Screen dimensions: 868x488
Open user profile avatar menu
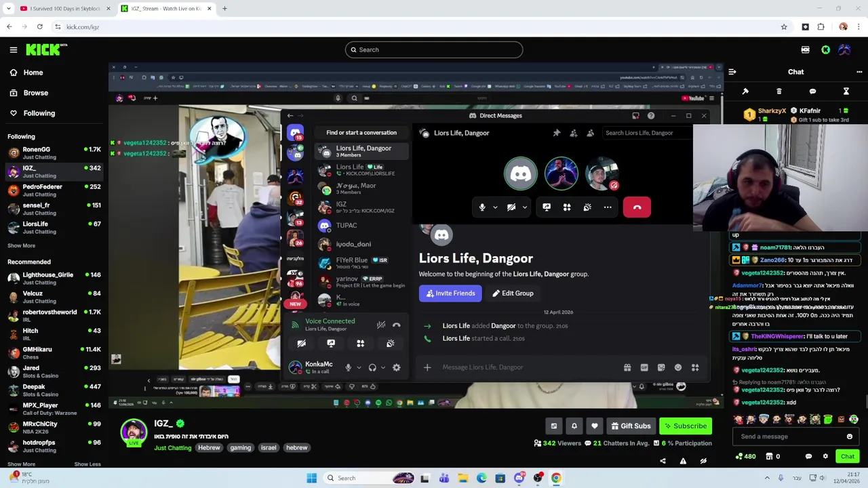845,49
